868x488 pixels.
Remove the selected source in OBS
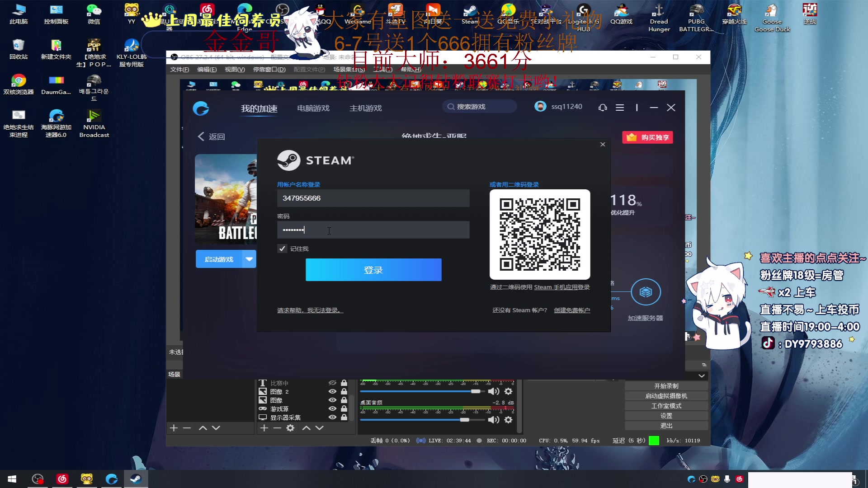coord(277,428)
